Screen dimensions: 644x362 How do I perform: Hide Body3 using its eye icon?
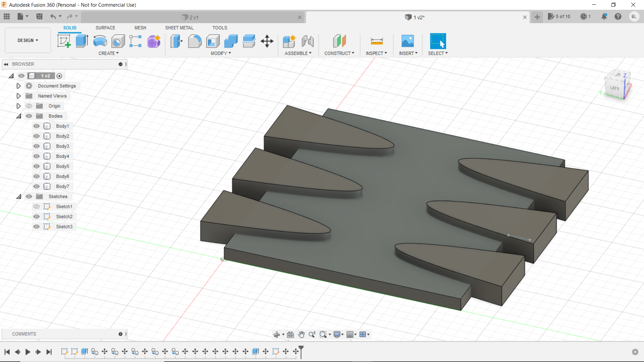point(37,146)
